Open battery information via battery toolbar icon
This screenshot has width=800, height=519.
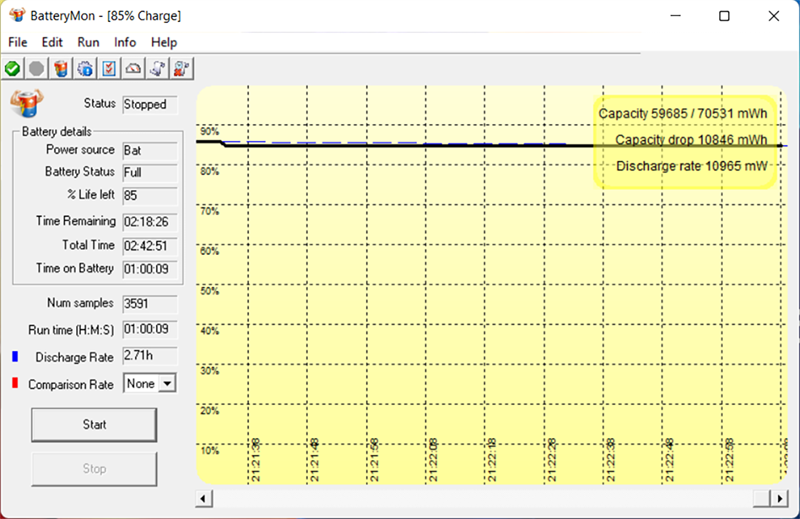pyautogui.click(x=61, y=68)
